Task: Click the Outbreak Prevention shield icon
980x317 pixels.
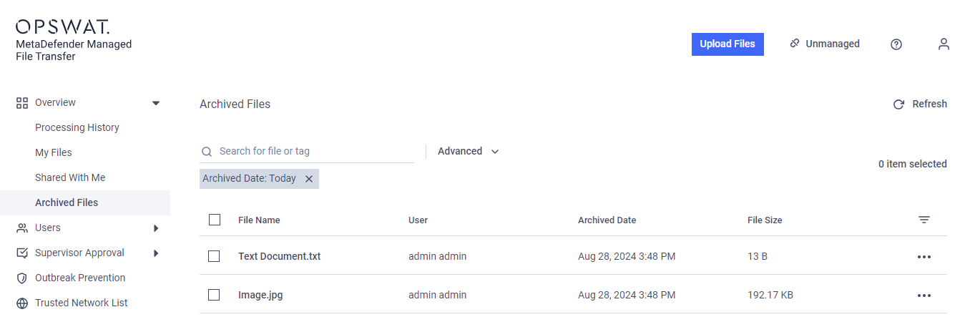Action: [x=22, y=278]
